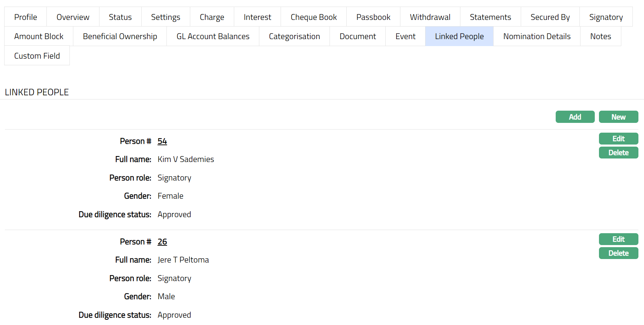Image resolution: width=644 pixels, height=325 pixels.
Task: Click the Add linked person button
Action: (x=575, y=117)
